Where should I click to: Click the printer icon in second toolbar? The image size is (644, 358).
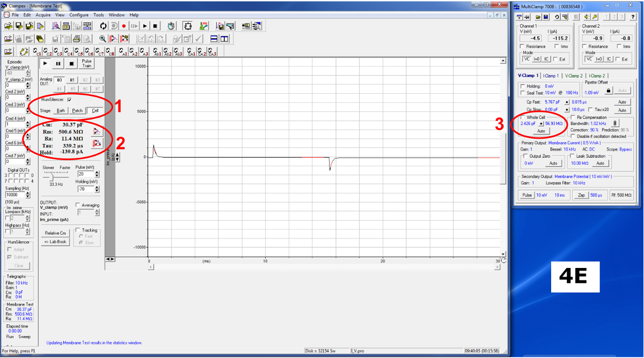[x=77, y=39]
